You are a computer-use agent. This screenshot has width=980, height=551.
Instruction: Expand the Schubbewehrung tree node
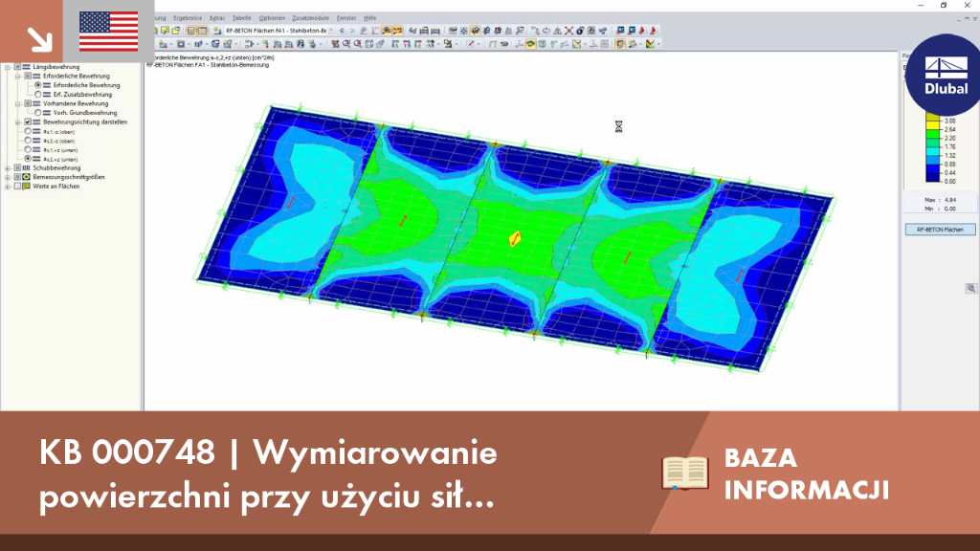pyautogui.click(x=8, y=168)
